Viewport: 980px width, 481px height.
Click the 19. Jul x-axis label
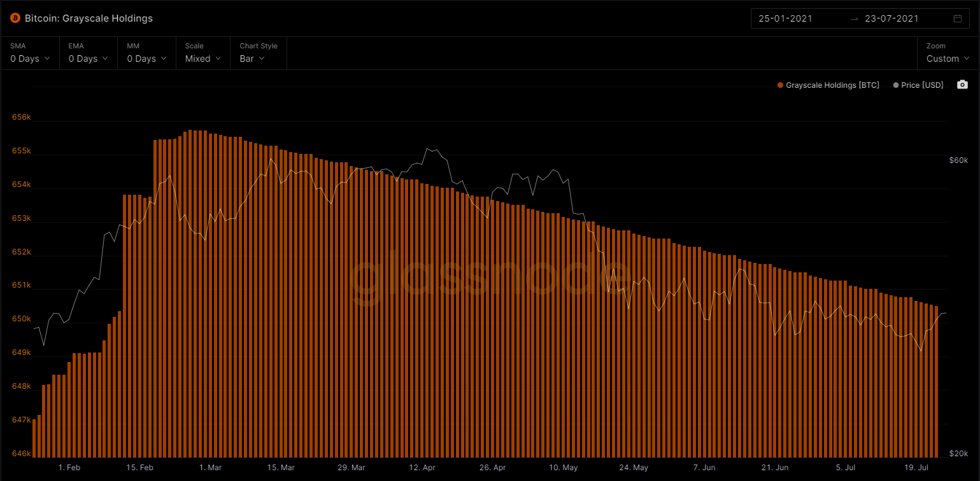[916, 468]
